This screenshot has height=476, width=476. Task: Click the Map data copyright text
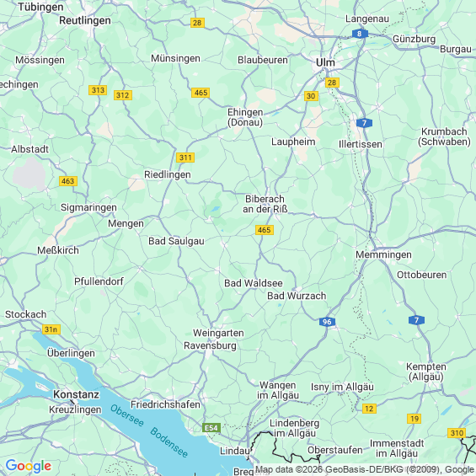point(365,470)
